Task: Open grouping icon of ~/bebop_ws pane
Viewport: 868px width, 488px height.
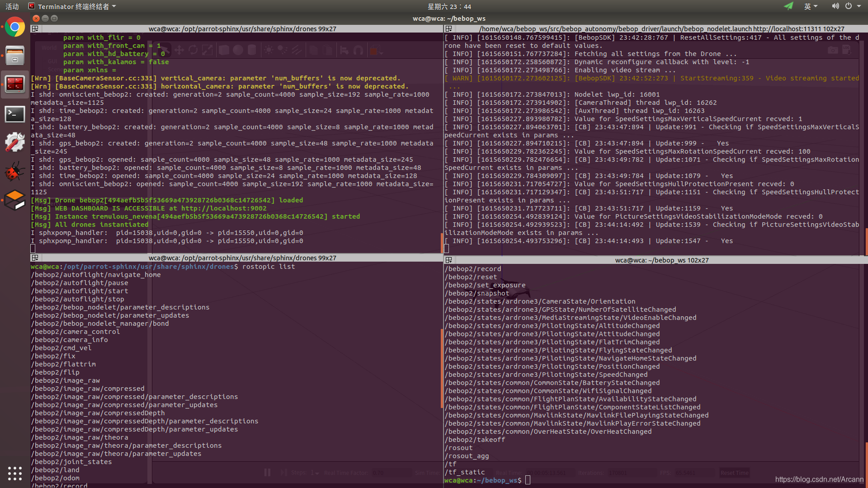Action: click(448, 260)
